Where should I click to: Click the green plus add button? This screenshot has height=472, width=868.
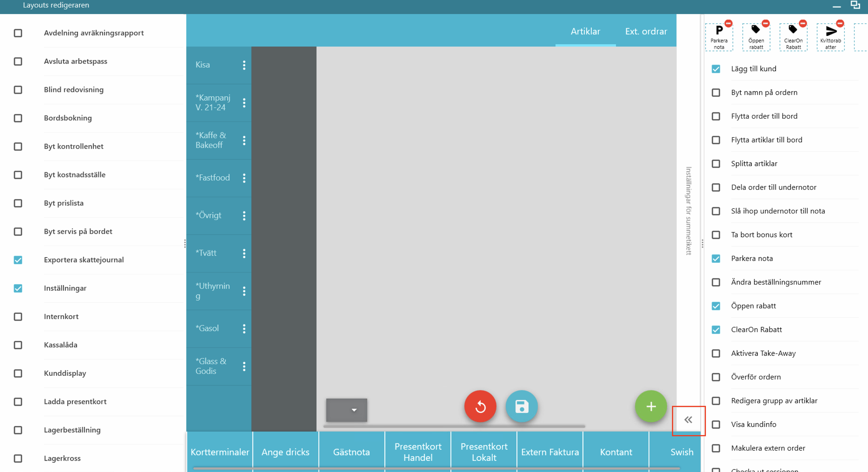(651, 406)
